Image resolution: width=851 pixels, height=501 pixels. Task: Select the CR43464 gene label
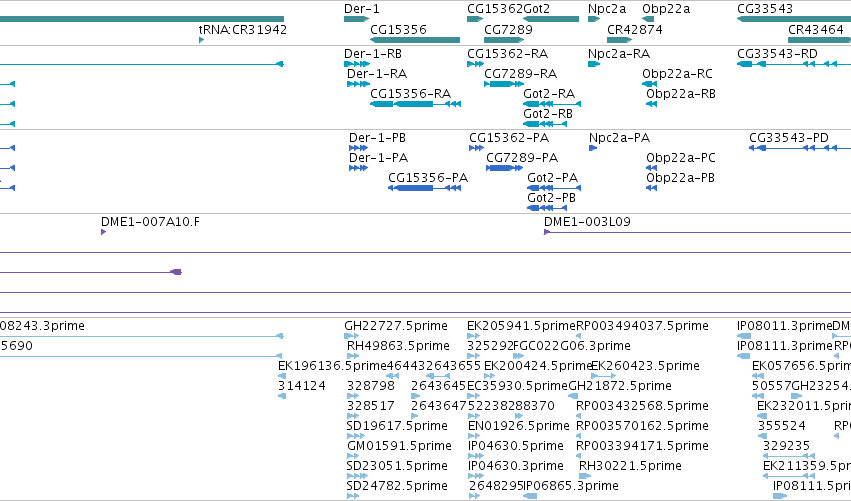click(816, 29)
